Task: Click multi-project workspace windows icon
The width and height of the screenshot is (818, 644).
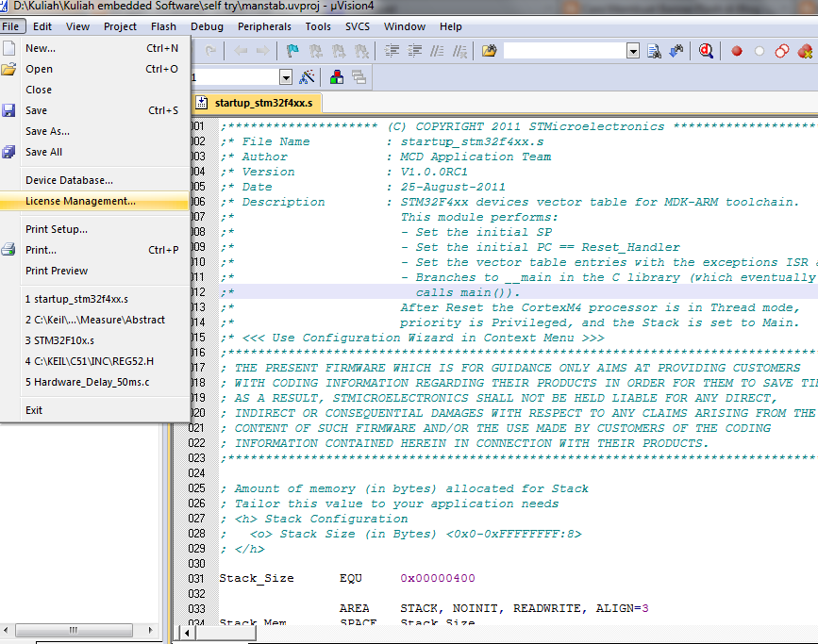Action: 359,77
